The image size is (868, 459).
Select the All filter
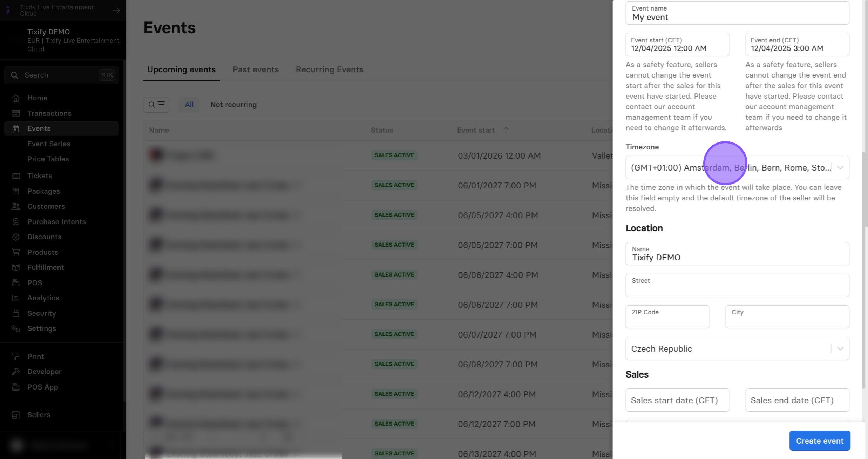tap(189, 105)
